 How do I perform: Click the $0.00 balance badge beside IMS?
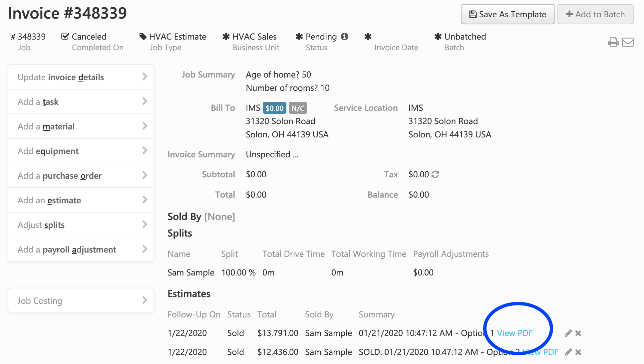(275, 108)
